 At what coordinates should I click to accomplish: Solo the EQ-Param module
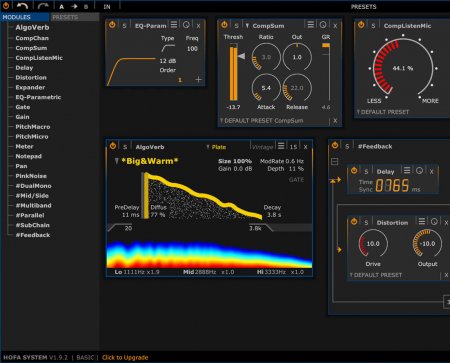point(124,26)
